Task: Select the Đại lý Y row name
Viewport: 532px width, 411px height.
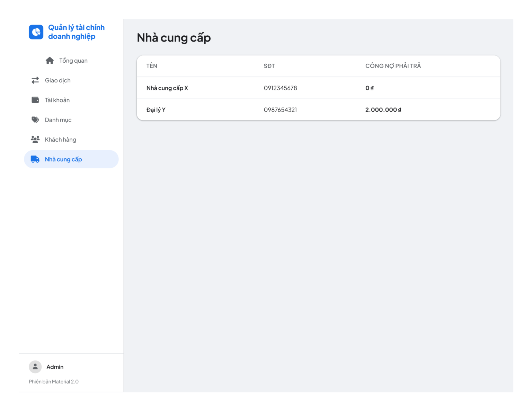Action: (156, 110)
